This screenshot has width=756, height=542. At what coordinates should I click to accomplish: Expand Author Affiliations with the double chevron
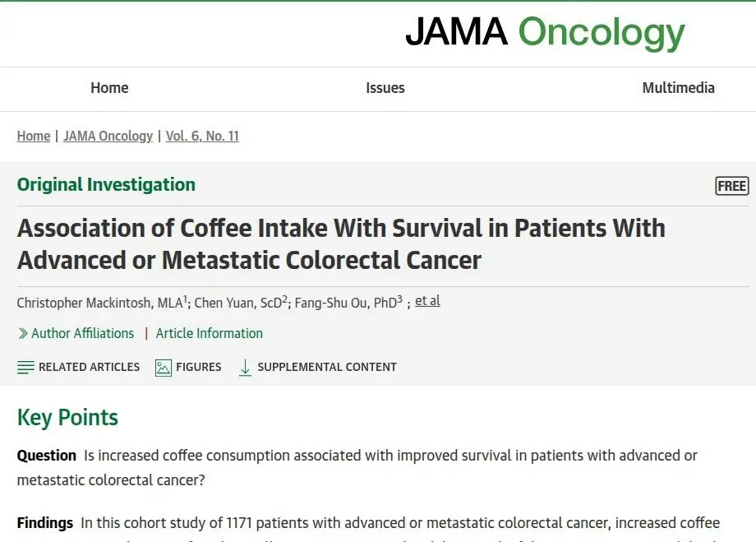pos(23,333)
